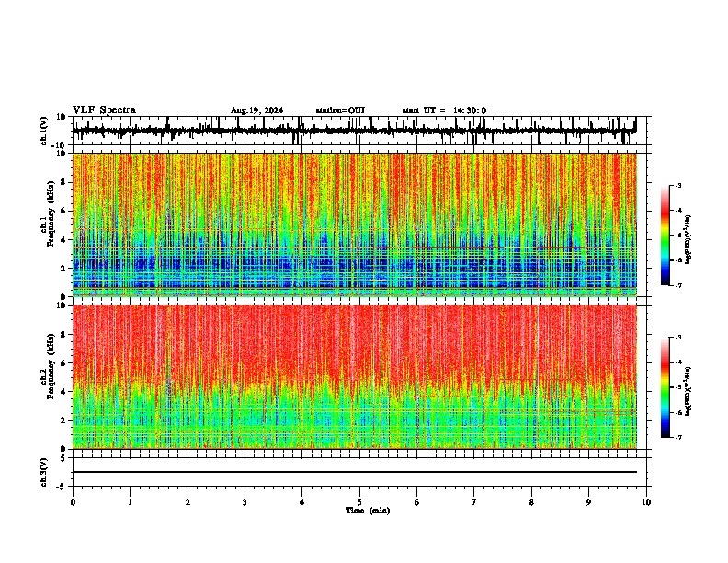Click the flat ch.3 voltage trace line
Image resolution: width=728 pixels, height=563 pixels.
[354, 472]
